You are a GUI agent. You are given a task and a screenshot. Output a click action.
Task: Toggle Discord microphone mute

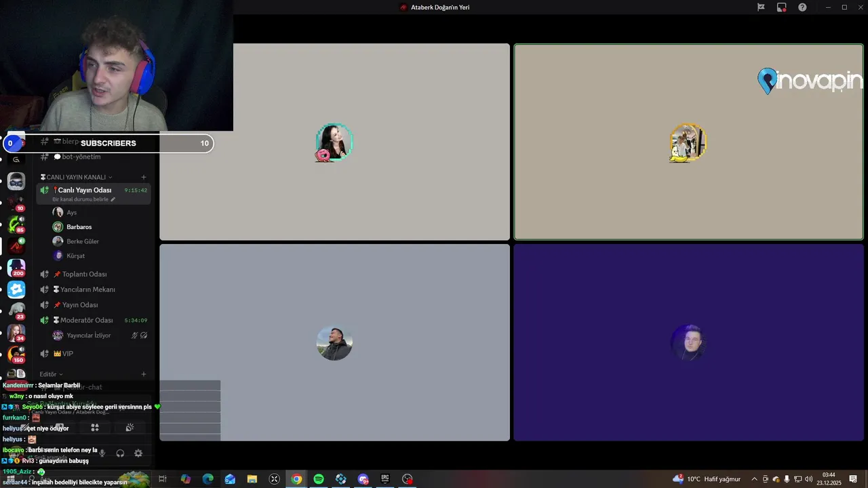tap(102, 453)
